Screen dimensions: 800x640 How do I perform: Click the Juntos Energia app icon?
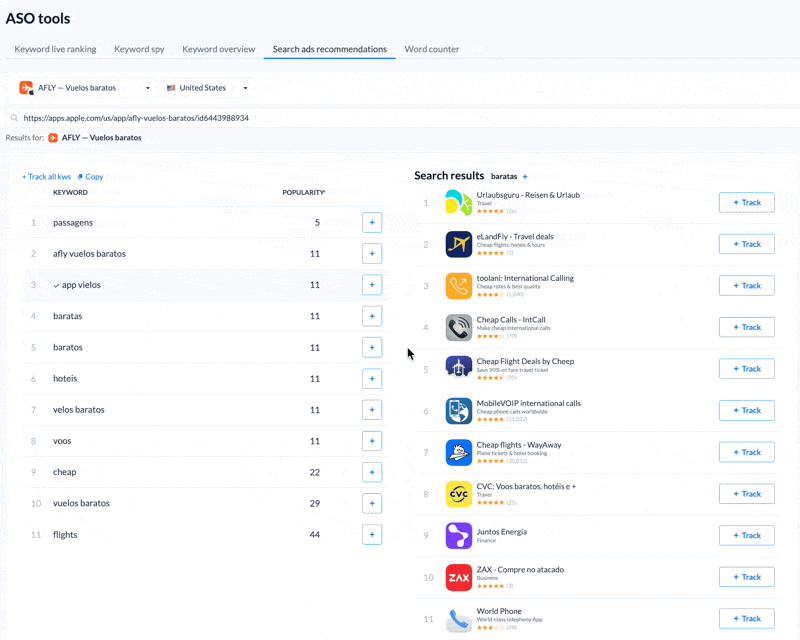[458, 535]
